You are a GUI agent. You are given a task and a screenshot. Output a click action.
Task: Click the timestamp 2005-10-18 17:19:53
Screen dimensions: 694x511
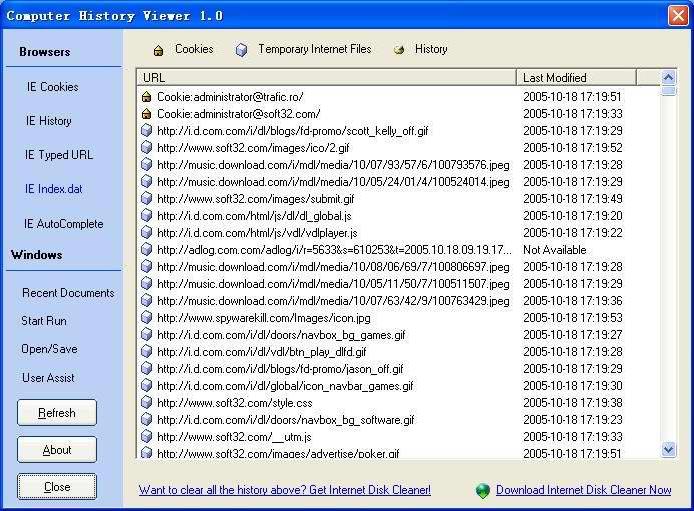point(573,318)
